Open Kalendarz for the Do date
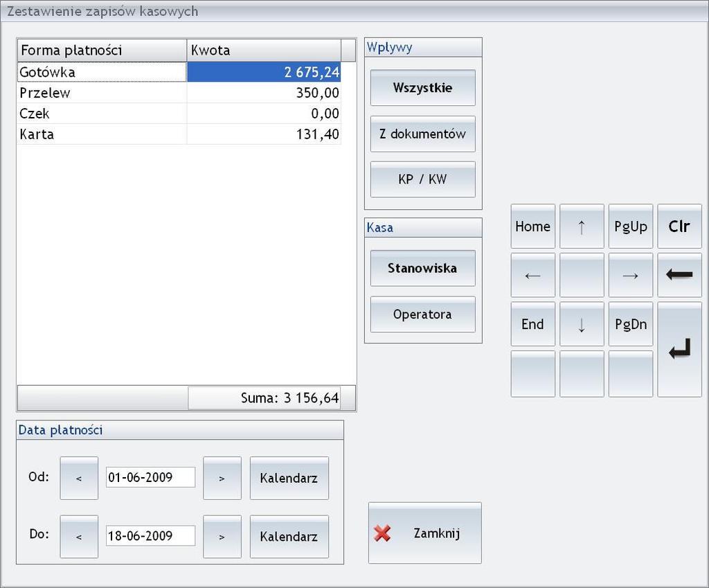The image size is (709, 588). [289, 537]
